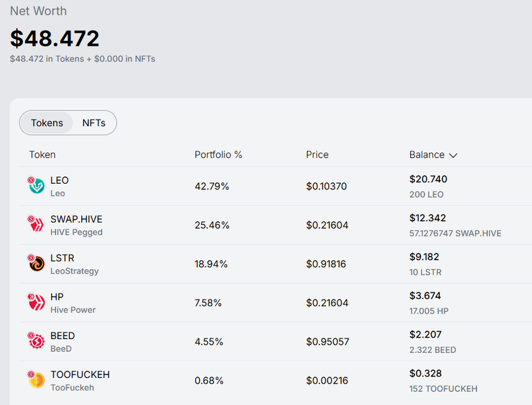Viewport: 532px width, 405px height.
Task: Click the Token column header
Action: pyautogui.click(x=42, y=155)
